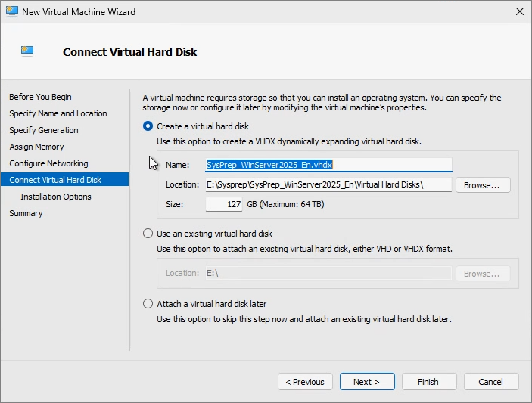Click the virtual machine icon beside the heading

27,51
